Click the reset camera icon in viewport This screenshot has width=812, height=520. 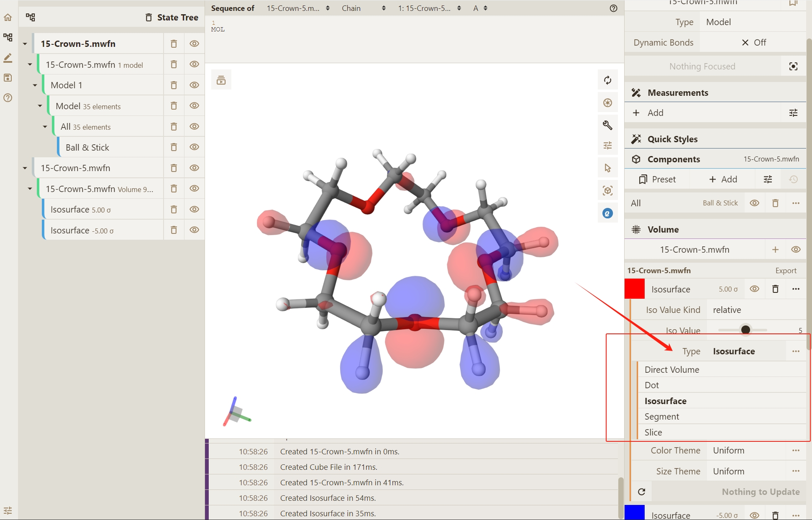pos(607,80)
